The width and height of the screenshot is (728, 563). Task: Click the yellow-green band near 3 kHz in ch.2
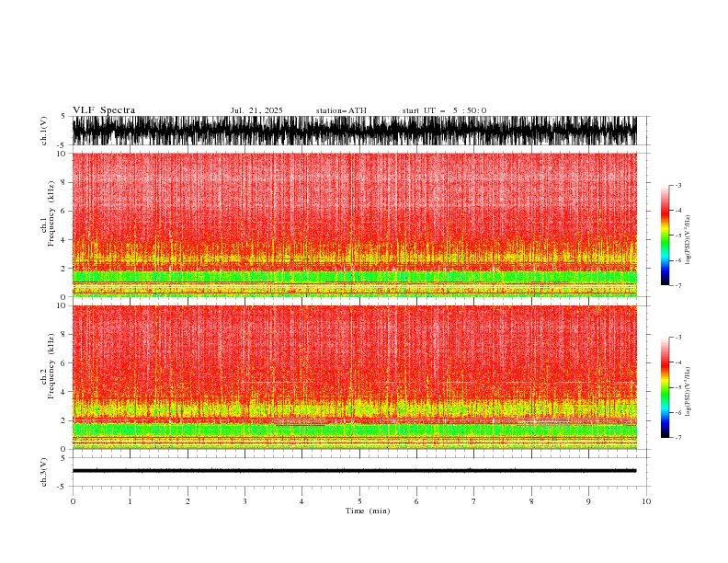click(354, 409)
